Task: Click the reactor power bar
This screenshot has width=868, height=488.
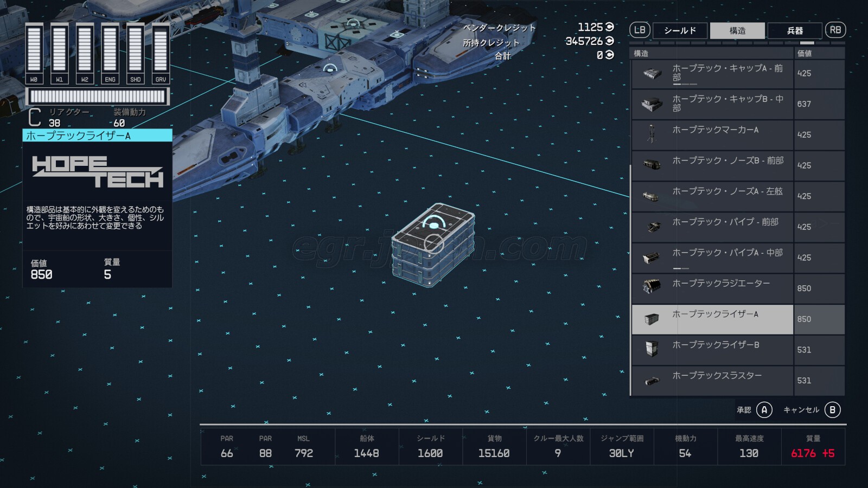Action: tap(98, 97)
